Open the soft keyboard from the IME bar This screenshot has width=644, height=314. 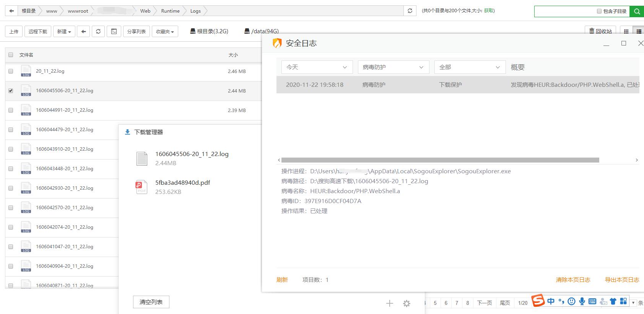click(x=592, y=301)
